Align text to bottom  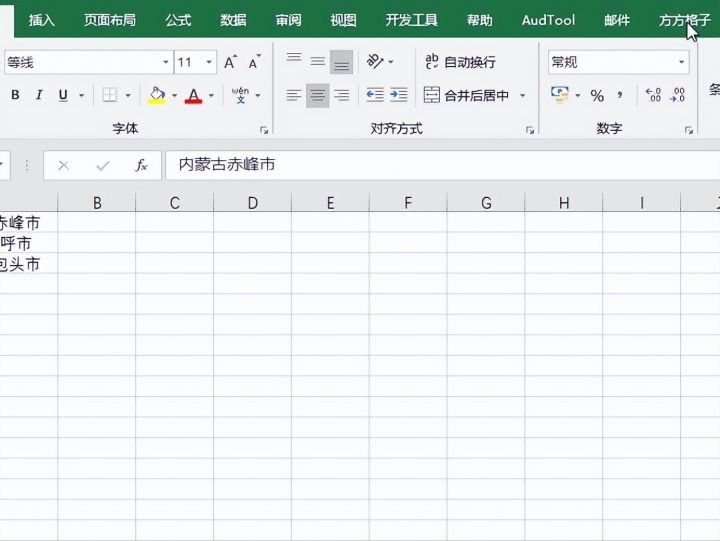(341, 62)
